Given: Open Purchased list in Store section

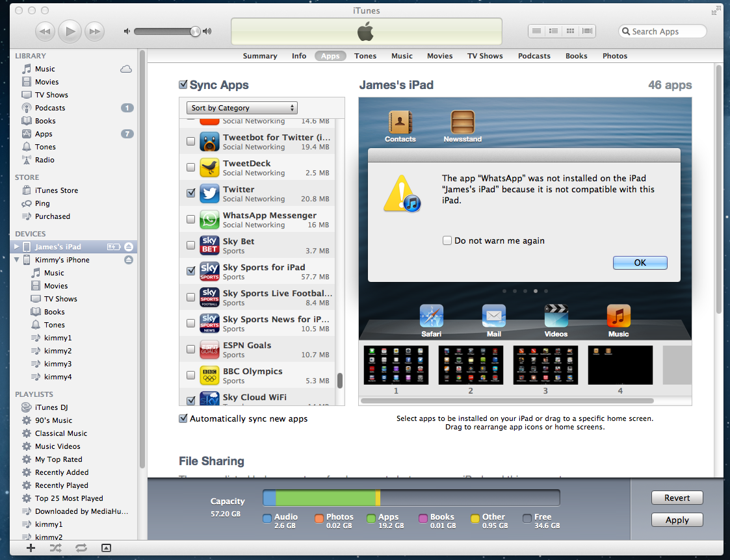Looking at the screenshot, I should click(x=52, y=217).
